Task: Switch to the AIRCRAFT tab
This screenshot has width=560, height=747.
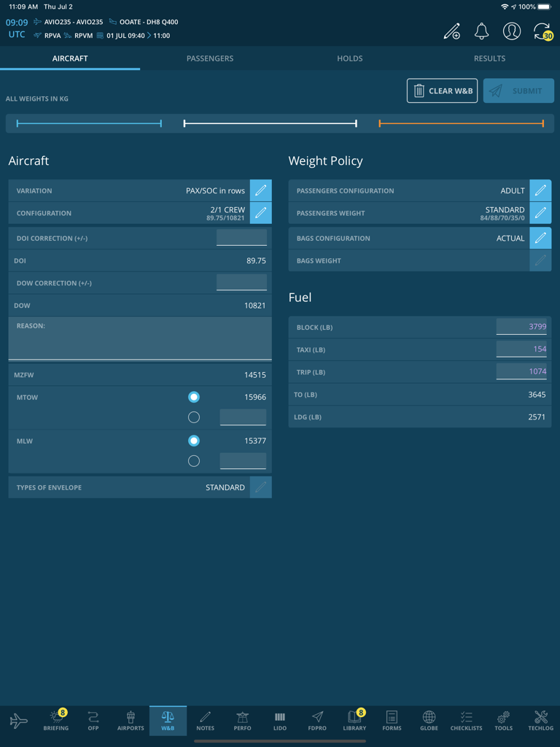Action: (70, 58)
